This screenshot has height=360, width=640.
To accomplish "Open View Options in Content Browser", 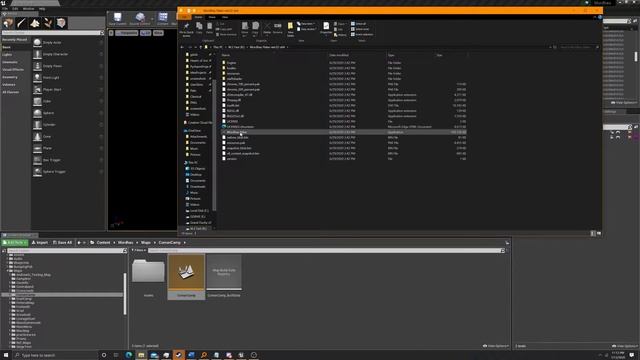I will (496, 346).
